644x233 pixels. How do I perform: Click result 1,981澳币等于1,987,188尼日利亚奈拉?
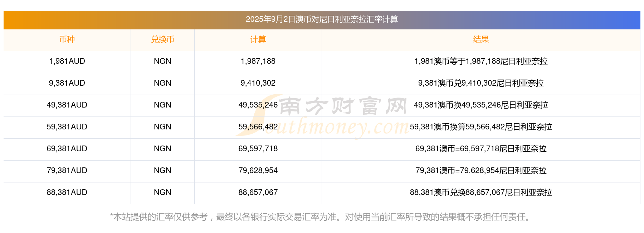(481, 61)
